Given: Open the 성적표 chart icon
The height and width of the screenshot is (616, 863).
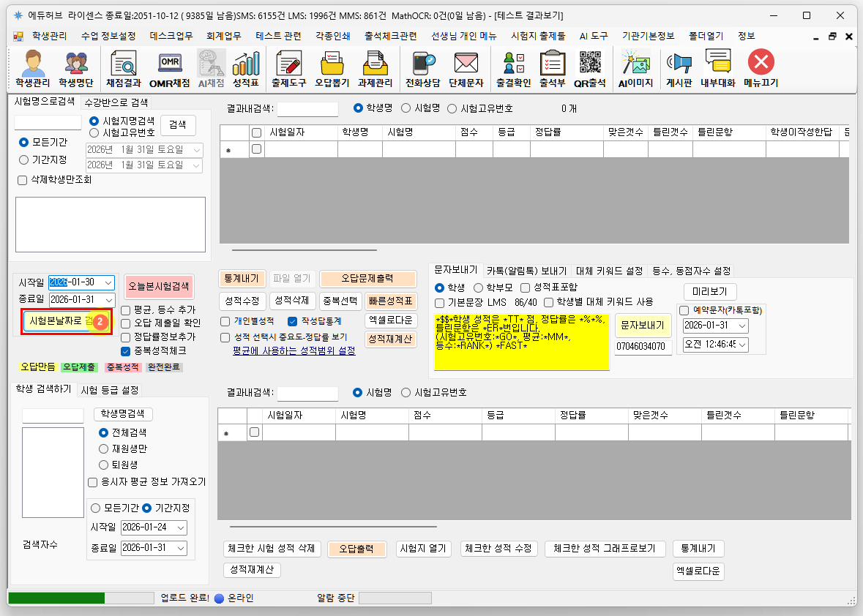Looking at the screenshot, I should click(245, 69).
